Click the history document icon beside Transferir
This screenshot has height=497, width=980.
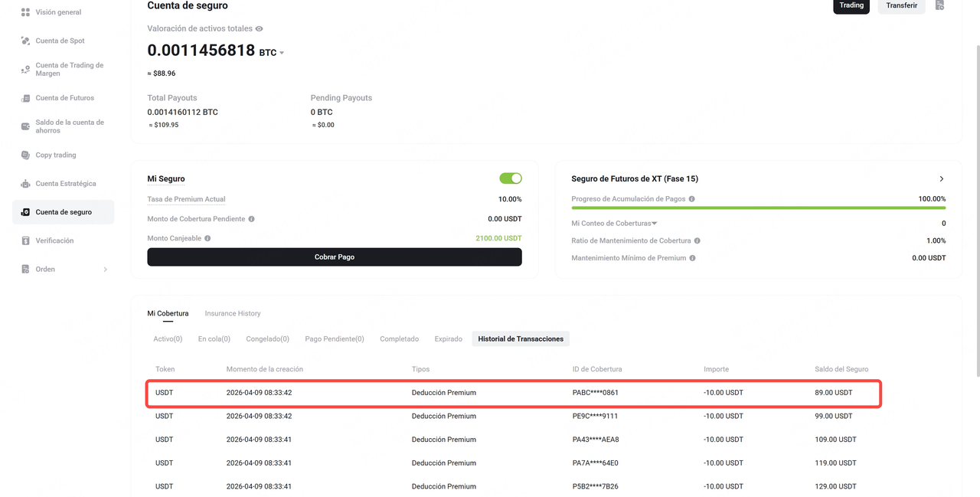click(x=939, y=5)
